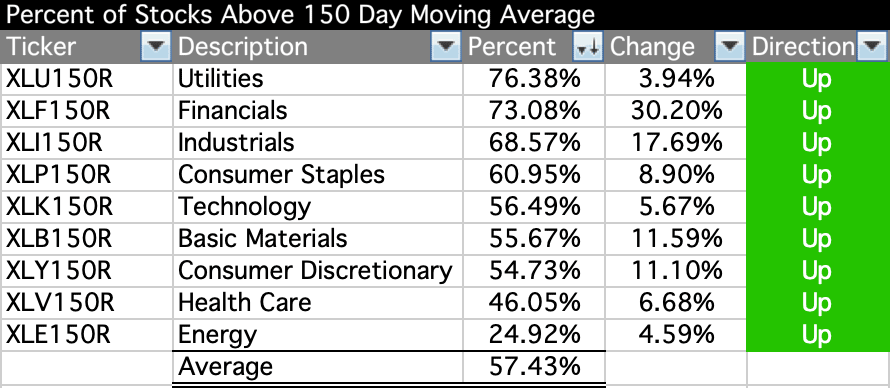Select the Average label cell
Screen dimensions: 890x388
coord(318,367)
